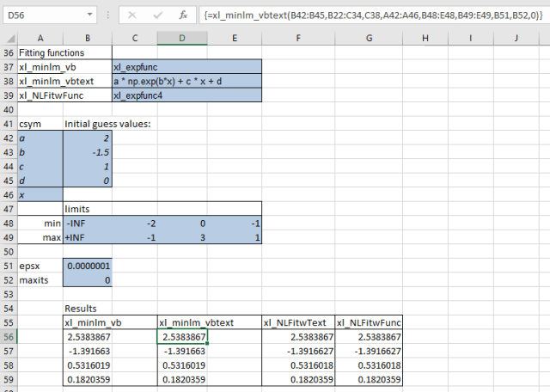
Task: Select column D header
Action: click(181, 38)
